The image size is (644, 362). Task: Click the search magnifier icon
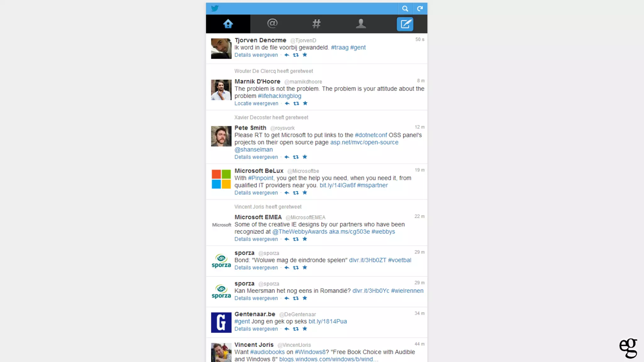coord(405,9)
